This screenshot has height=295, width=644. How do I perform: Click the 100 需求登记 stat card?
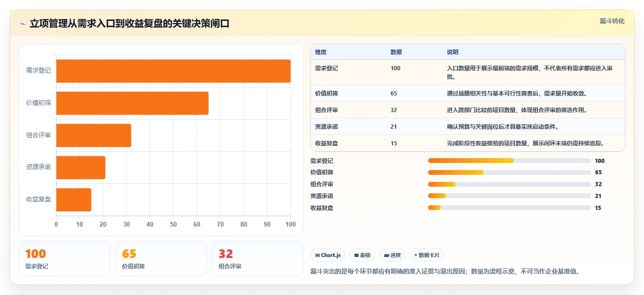64,258
